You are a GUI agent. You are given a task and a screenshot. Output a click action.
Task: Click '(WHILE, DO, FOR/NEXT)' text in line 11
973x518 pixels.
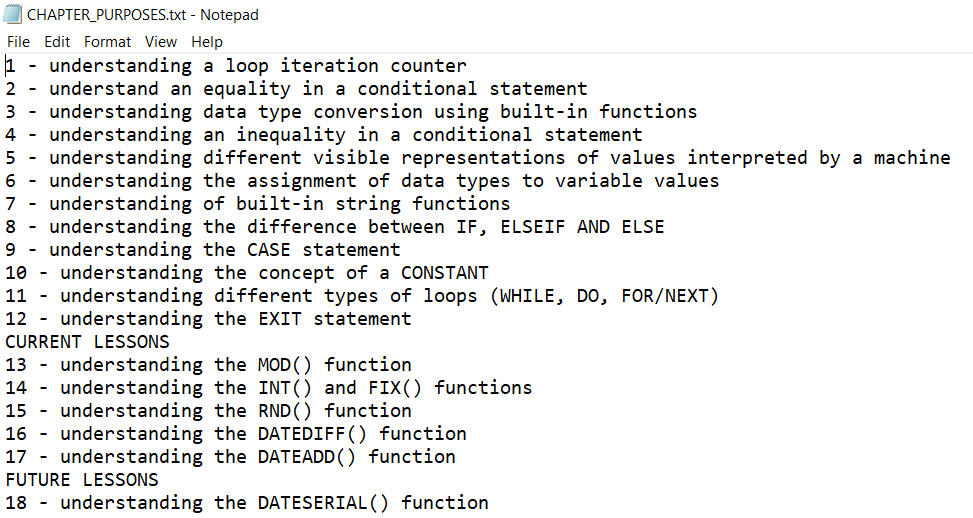click(609, 296)
